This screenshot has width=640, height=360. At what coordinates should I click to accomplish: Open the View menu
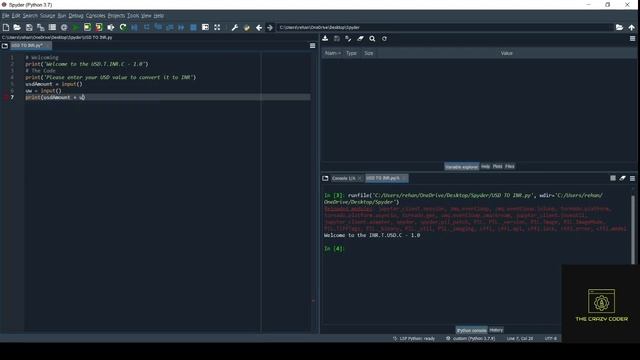click(x=146, y=16)
